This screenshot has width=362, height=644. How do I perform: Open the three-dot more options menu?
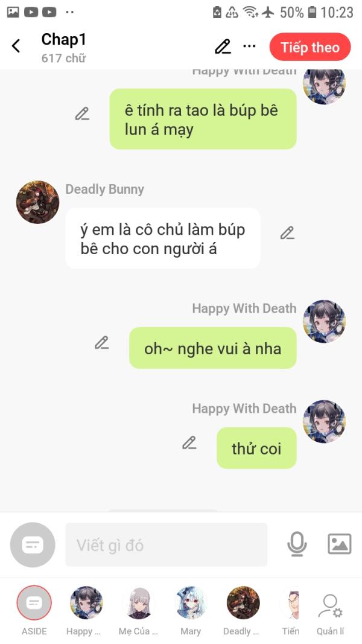(249, 46)
